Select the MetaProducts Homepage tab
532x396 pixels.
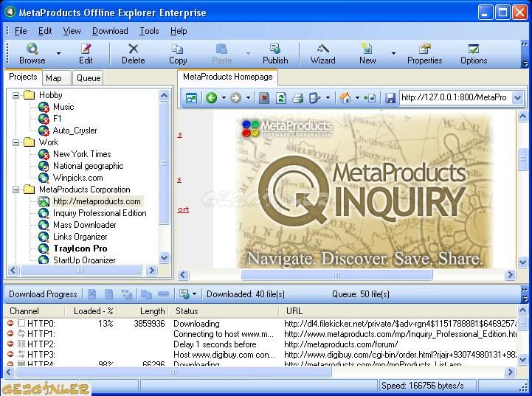point(228,77)
